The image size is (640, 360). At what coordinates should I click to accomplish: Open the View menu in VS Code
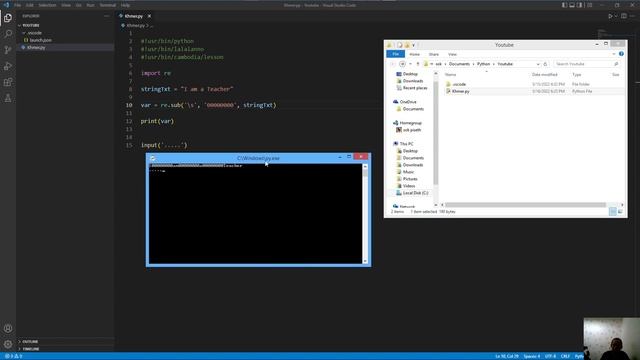pos(66,5)
